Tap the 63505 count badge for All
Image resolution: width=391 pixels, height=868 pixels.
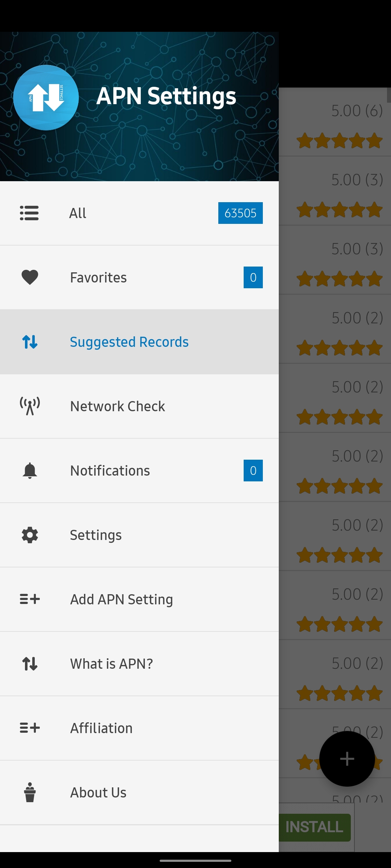[x=240, y=213]
